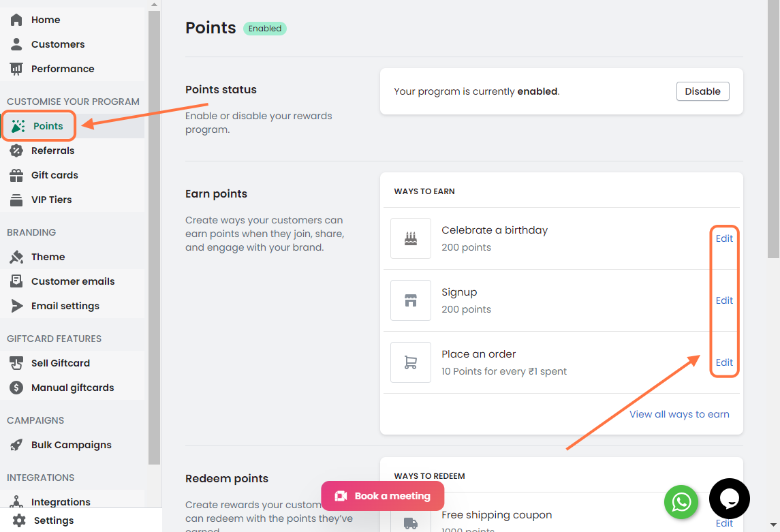Click the Referrals badge icon
This screenshot has height=532, width=780.
coord(16,151)
